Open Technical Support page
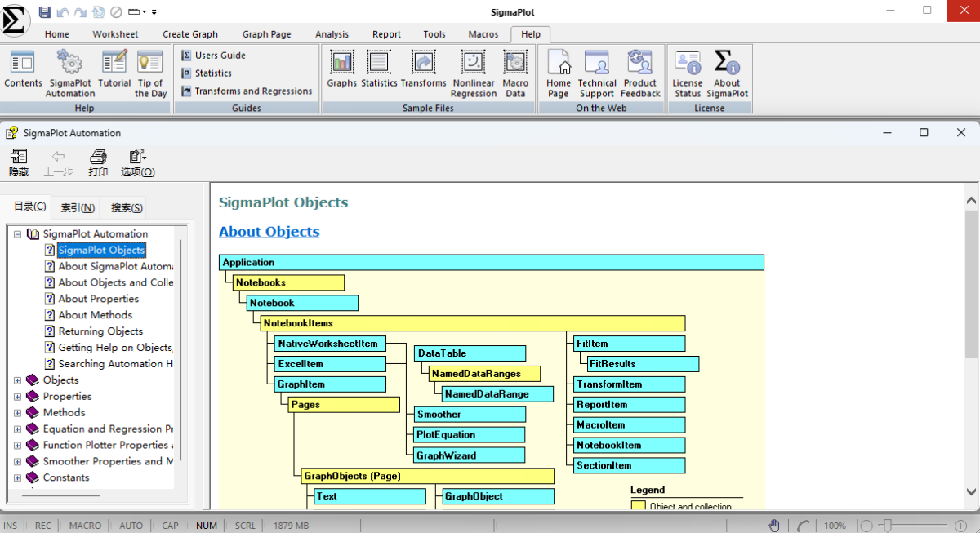Viewport: 980px width, 533px height. click(x=597, y=73)
